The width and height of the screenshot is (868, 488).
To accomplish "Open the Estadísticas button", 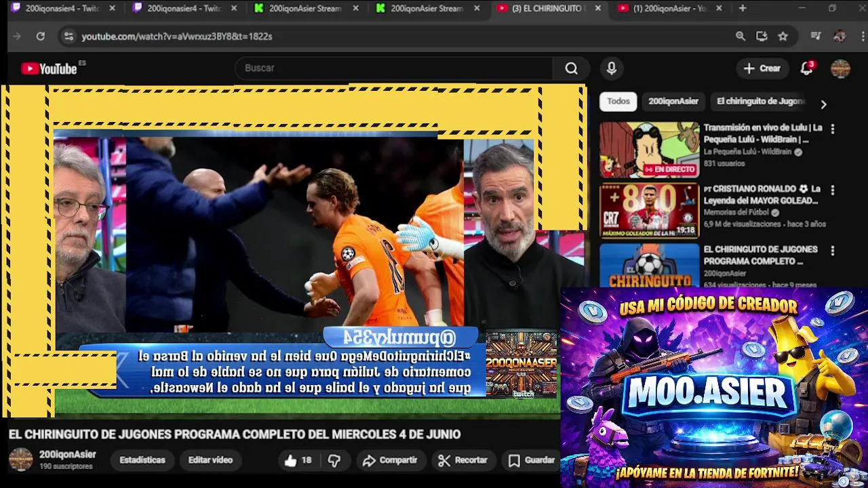I will click(142, 460).
